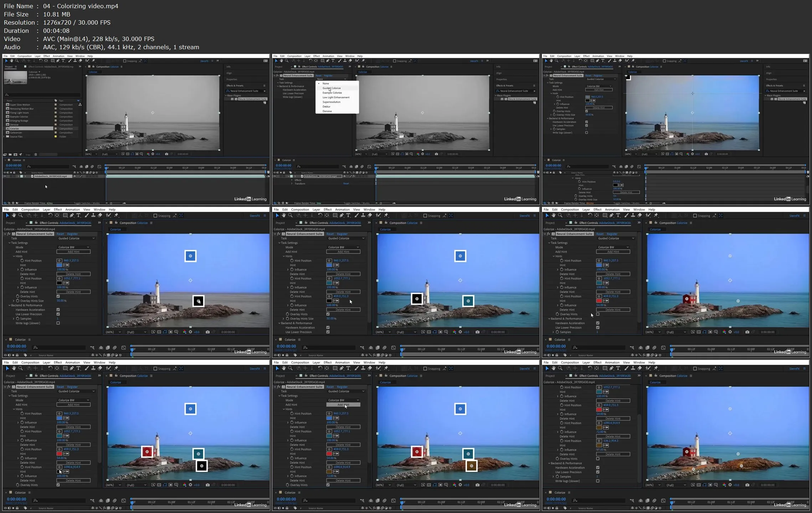Open Graph Editor in two-hint frame's timeline
812x513 pixels.
pos(124,348)
